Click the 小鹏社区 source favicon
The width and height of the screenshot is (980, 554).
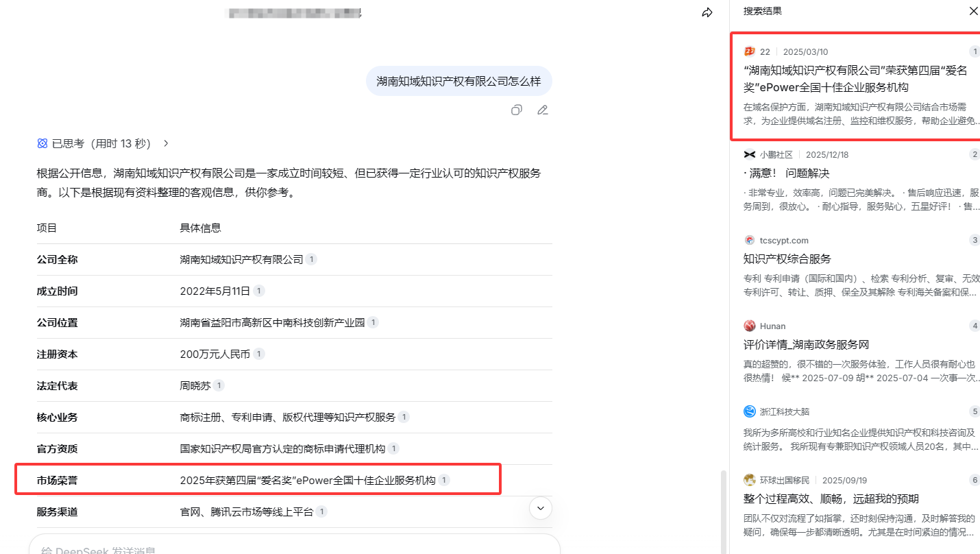pos(749,154)
